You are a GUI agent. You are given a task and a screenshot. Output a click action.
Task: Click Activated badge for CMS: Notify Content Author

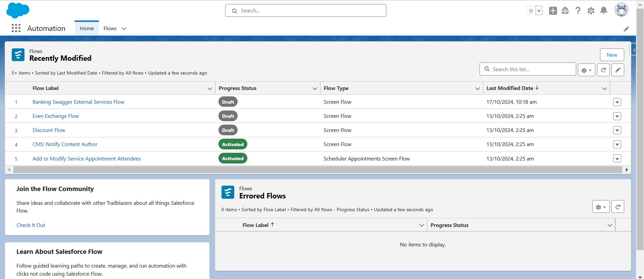pos(233,144)
